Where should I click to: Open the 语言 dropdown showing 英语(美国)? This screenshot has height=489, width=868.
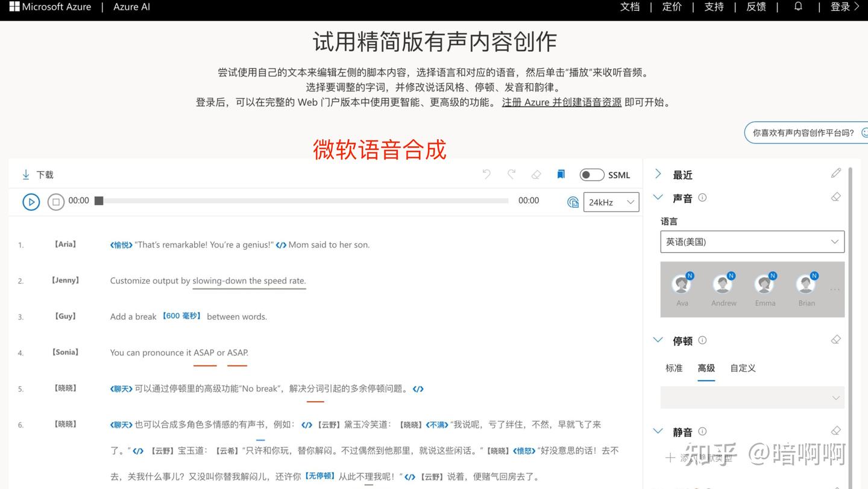pos(752,241)
